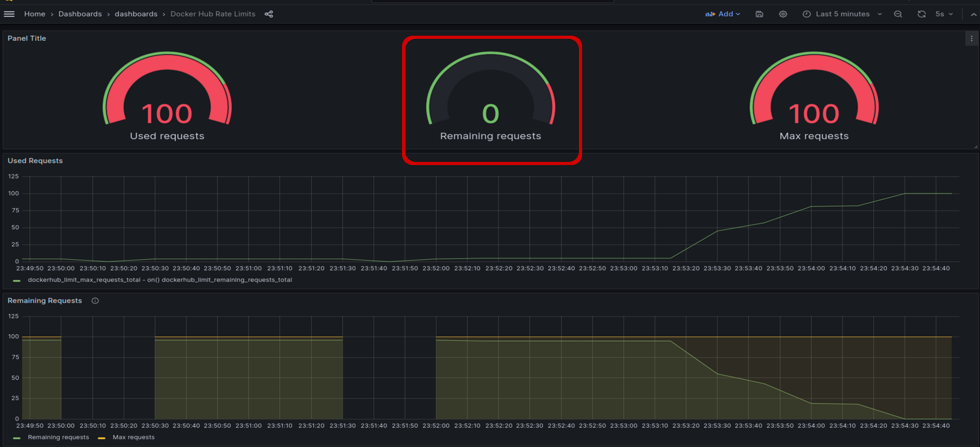This screenshot has height=447, width=980.
Task: Click the yellow Max requests legend color
Action: pos(101,438)
